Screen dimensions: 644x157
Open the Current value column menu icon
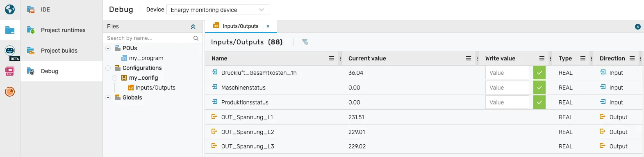pyautogui.click(x=469, y=58)
